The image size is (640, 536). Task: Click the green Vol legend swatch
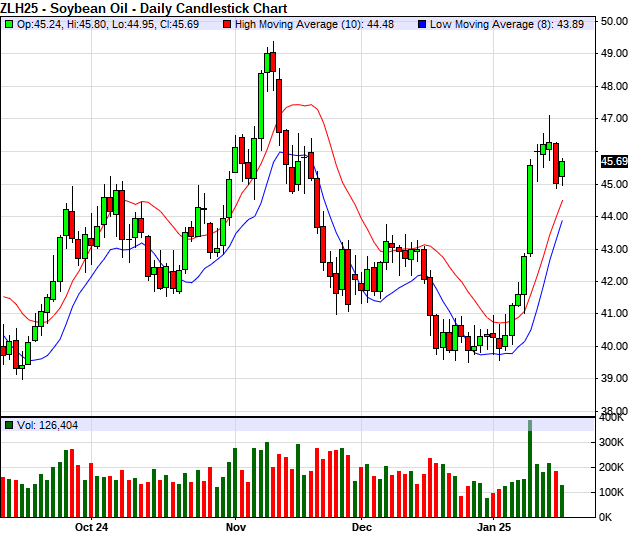click(x=9, y=425)
